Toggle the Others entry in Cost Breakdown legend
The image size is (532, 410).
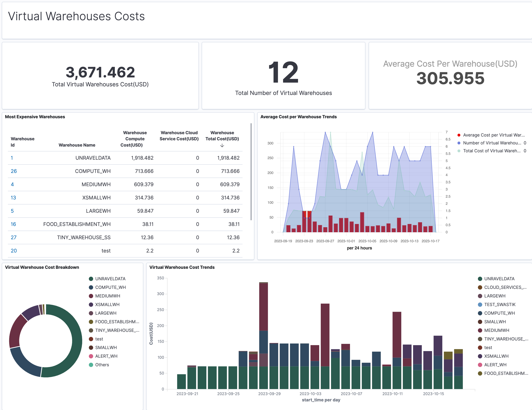coord(91,365)
